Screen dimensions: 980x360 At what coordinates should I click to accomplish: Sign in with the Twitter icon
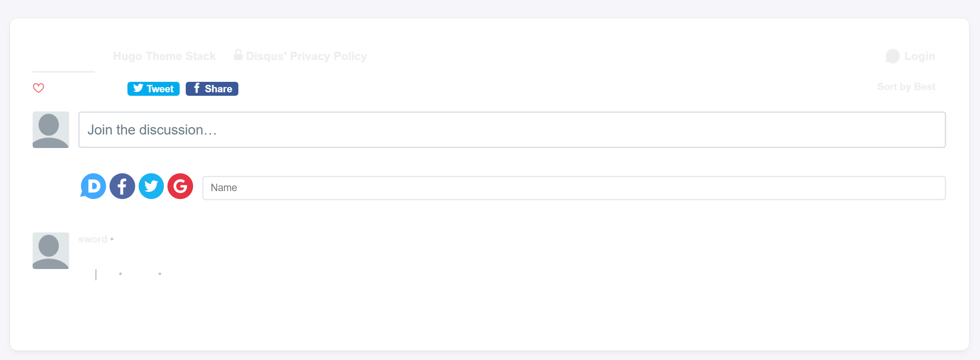[x=151, y=186]
